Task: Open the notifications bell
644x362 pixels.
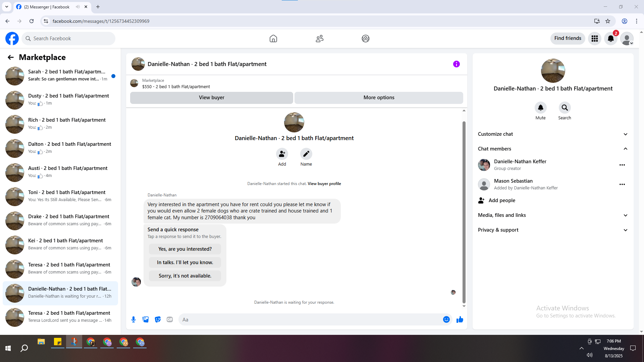Action: [610, 39]
